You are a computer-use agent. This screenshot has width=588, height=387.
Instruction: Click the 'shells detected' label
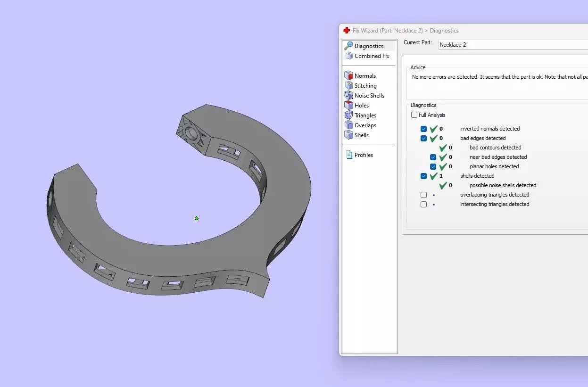point(477,176)
